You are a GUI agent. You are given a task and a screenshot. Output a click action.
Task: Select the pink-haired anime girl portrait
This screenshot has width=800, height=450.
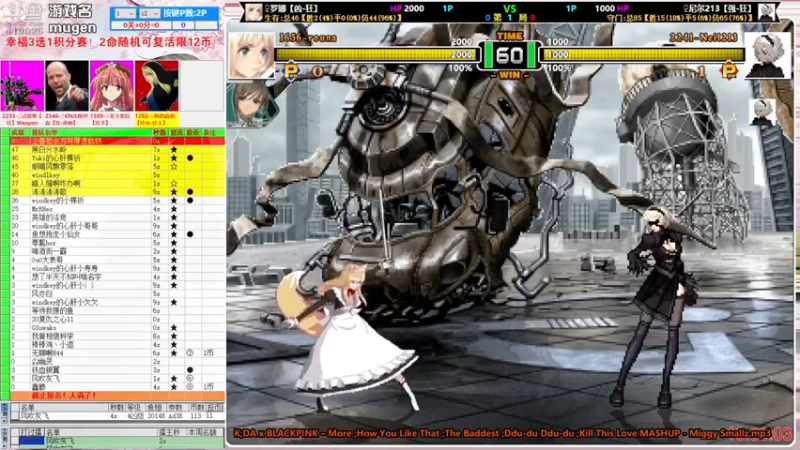click(x=112, y=86)
